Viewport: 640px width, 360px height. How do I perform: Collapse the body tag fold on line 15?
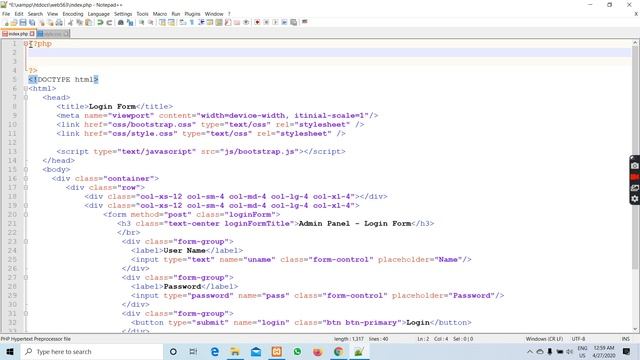click(x=26, y=169)
